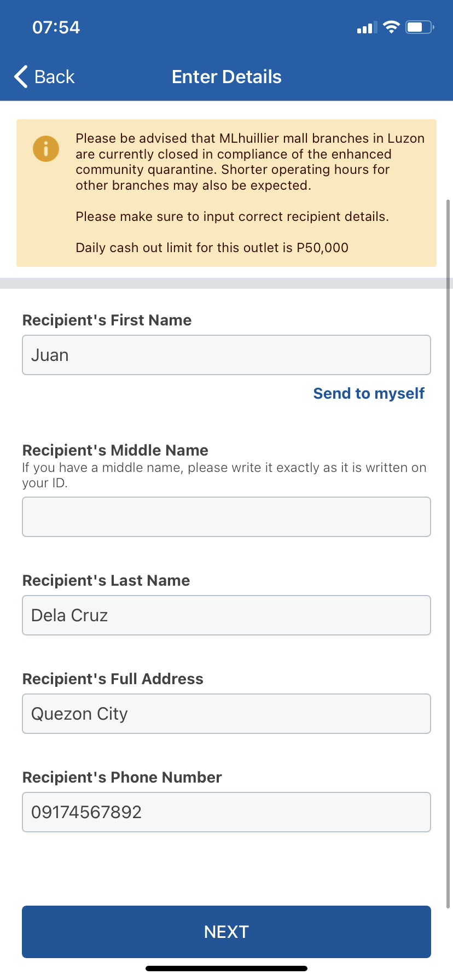Viewport: 453px width, 980px height.
Task: Tap the Back chevron arrow icon
Action: coord(21,77)
